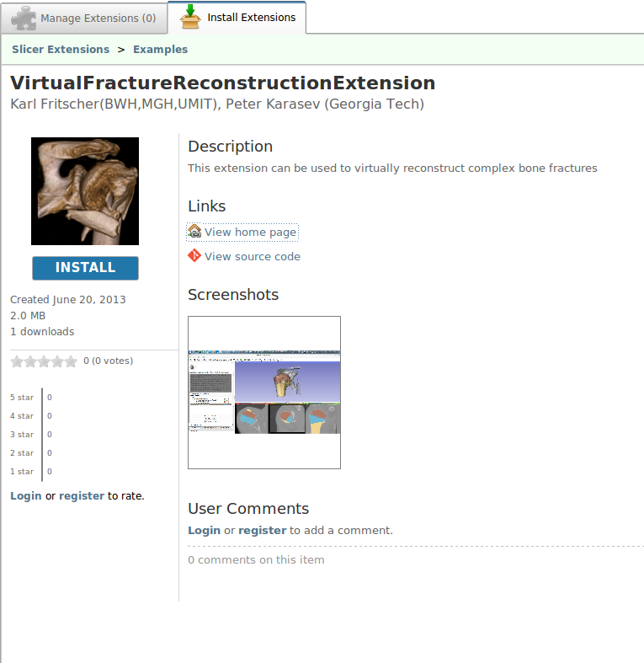644x663 pixels.
Task: Click the git icon beside View source code
Action: (x=194, y=256)
